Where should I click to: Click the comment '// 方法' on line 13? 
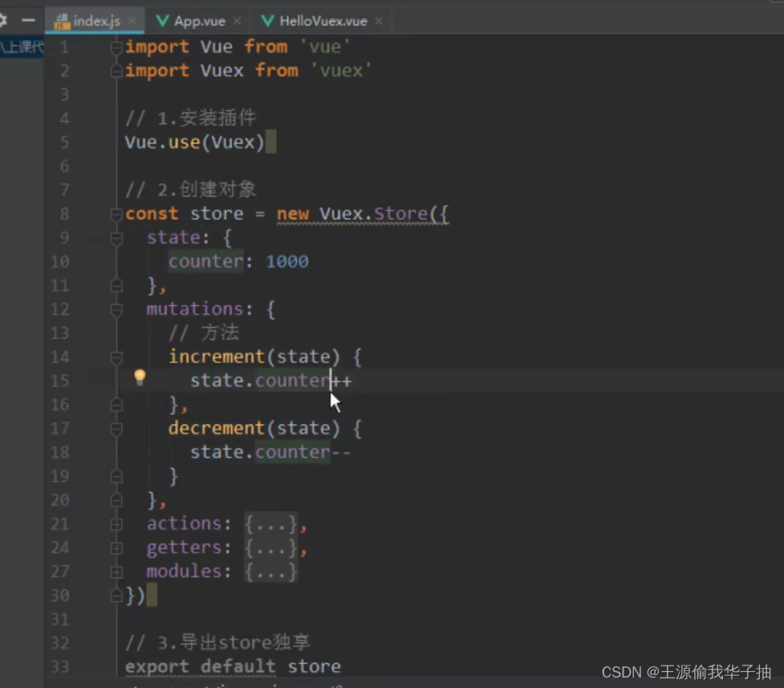[x=204, y=333]
